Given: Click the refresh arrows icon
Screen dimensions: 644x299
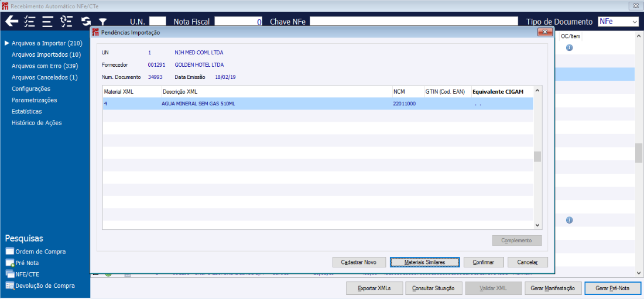Looking at the screenshot, I should tap(86, 21).
